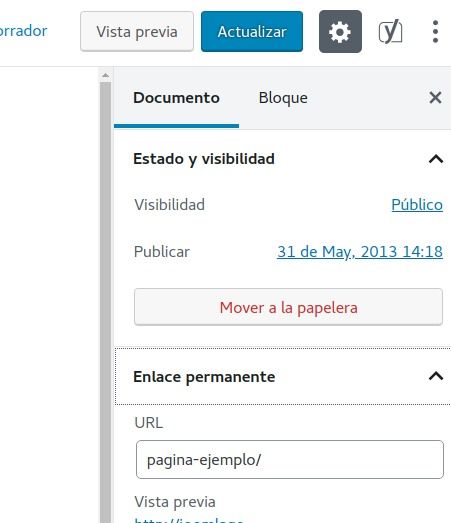This screenshot has width=451, height=523.
Task: Click the borrador link in the top bar
Action: click(x=23, y=31)
